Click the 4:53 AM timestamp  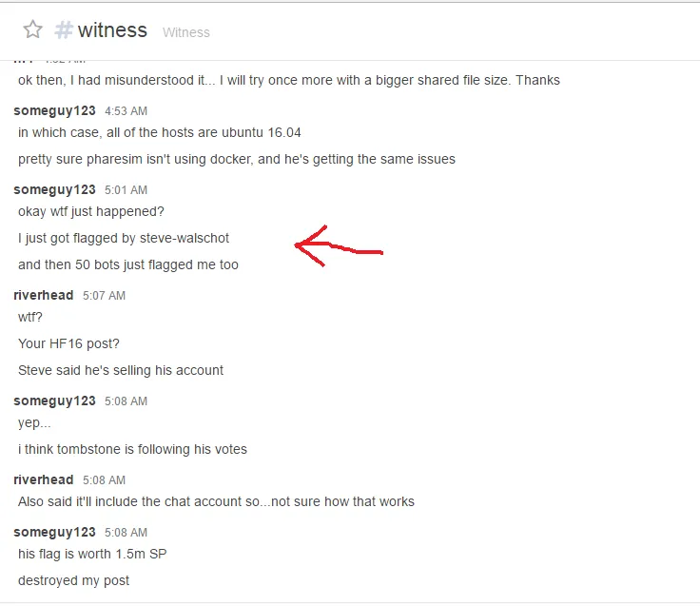126,111
